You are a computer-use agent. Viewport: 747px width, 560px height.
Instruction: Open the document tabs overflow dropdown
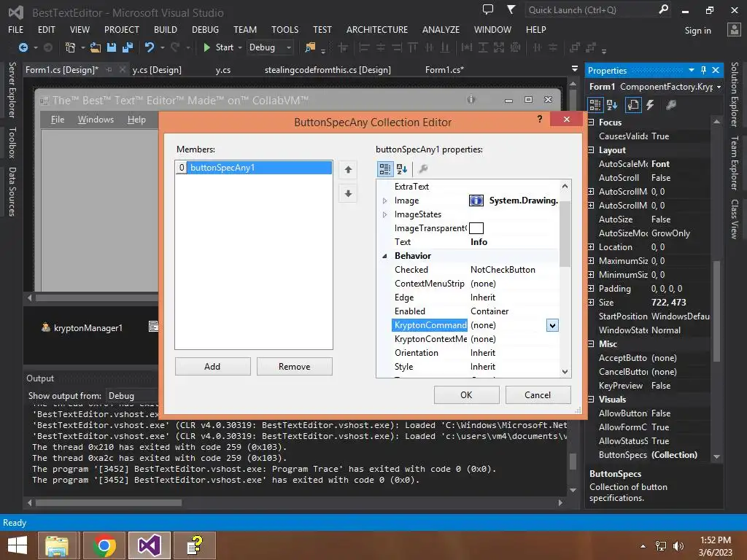[575, 69]
